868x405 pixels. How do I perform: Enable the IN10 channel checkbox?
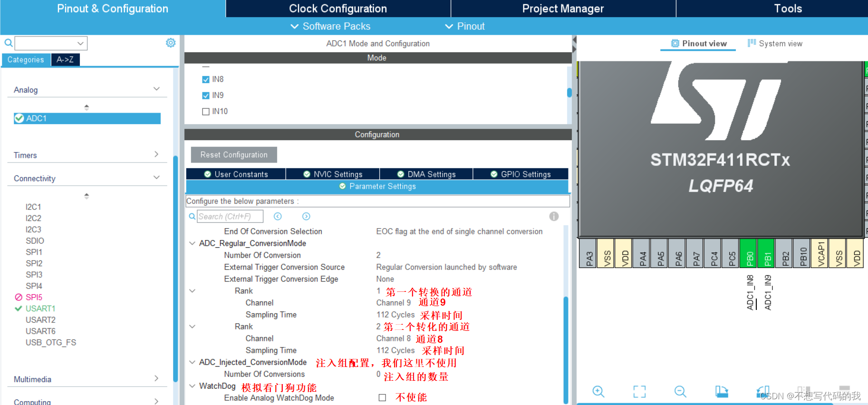click(206, 112)
